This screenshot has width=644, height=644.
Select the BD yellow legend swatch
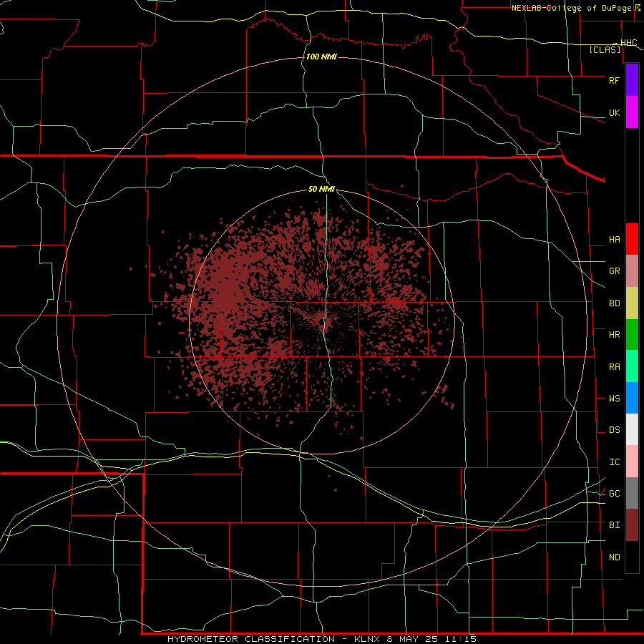[x=632, y=303]
